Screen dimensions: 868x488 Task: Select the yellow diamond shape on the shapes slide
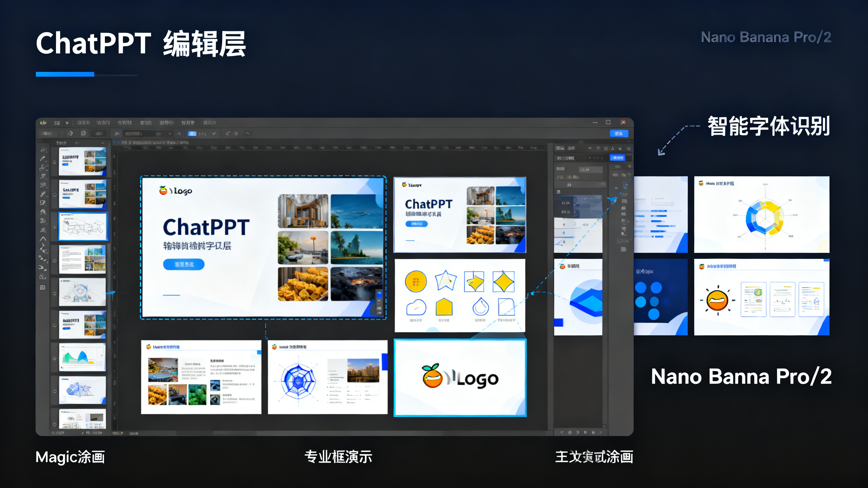[x=503, y=281]
